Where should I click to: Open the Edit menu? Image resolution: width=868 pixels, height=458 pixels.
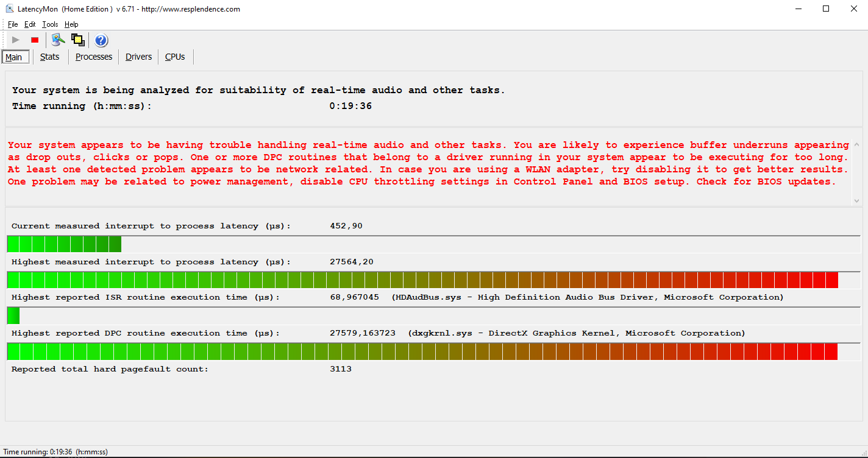(x=30, y=24)
